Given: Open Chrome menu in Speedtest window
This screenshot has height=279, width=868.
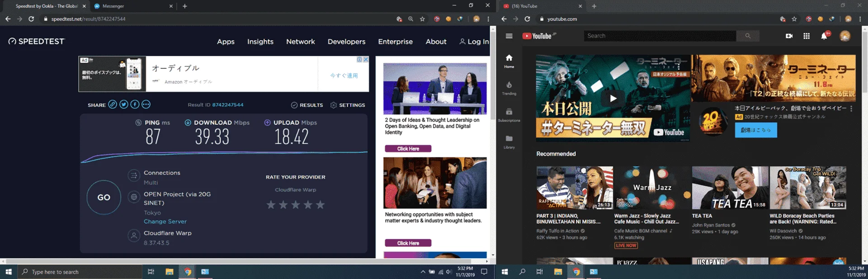Looking at the screenshot, I should point(488,19).
